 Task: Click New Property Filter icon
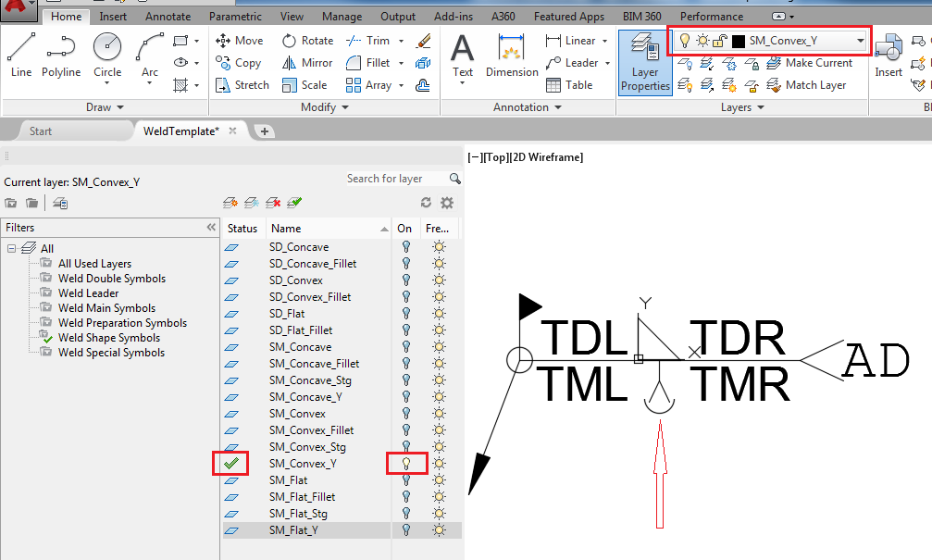tap(11, 204)
